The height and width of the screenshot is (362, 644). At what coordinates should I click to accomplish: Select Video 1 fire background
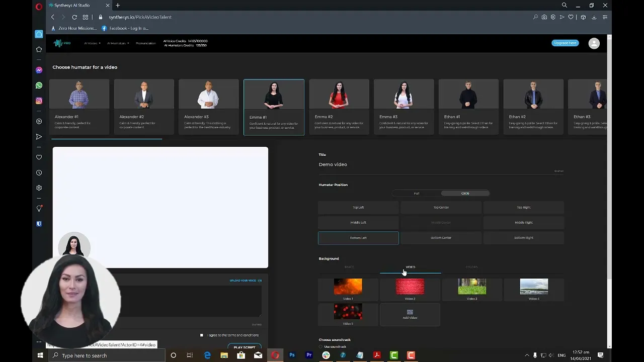coord(348,289)
